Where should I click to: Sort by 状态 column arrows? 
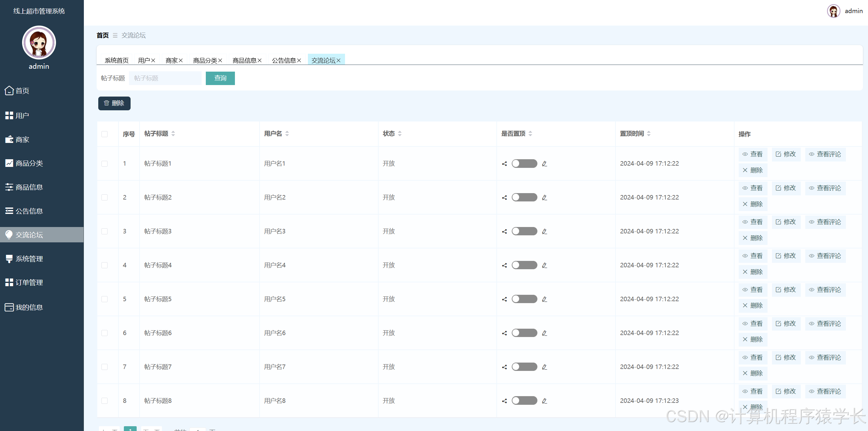pos(400,134)
